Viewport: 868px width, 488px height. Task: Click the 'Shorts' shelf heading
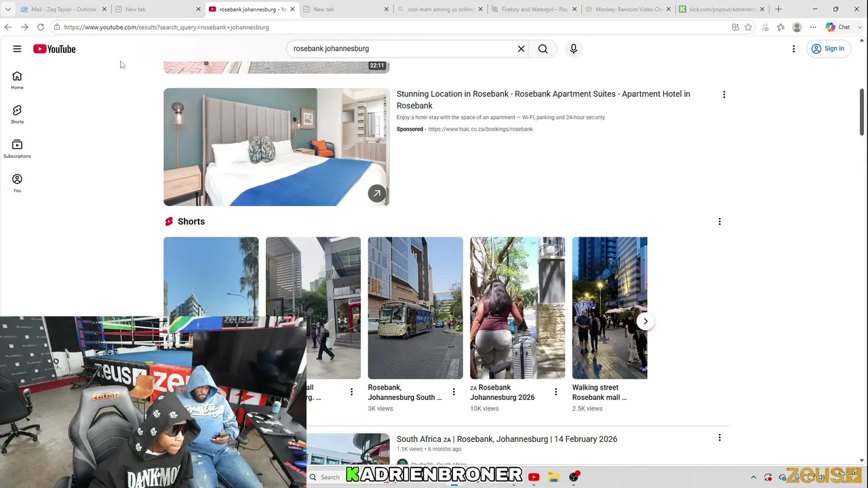pos(191,222)
